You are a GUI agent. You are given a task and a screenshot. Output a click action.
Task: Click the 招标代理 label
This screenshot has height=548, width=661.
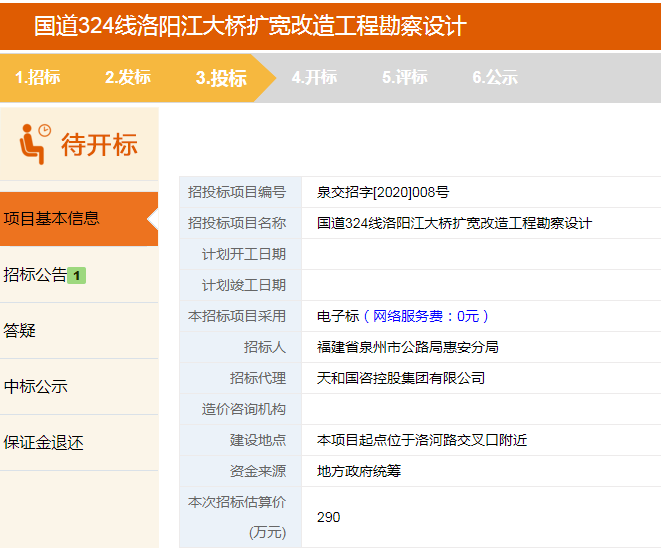tap(258, 378)
